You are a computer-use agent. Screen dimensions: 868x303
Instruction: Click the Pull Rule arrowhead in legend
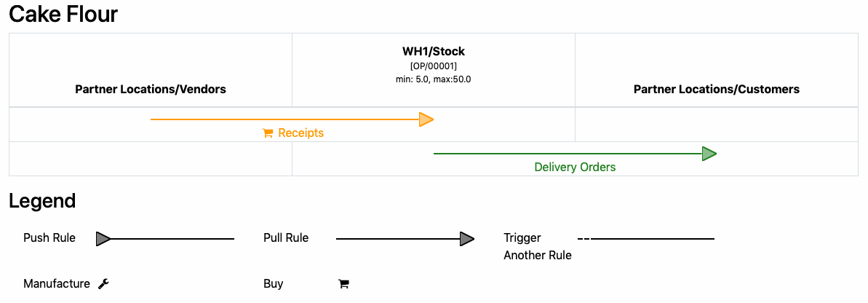tap(468, 239)
